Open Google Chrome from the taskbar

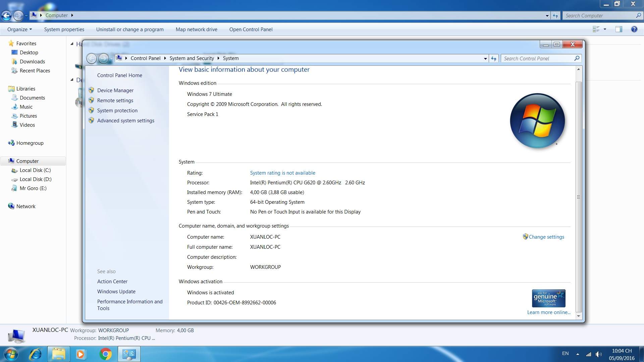[x=105, y=354]
